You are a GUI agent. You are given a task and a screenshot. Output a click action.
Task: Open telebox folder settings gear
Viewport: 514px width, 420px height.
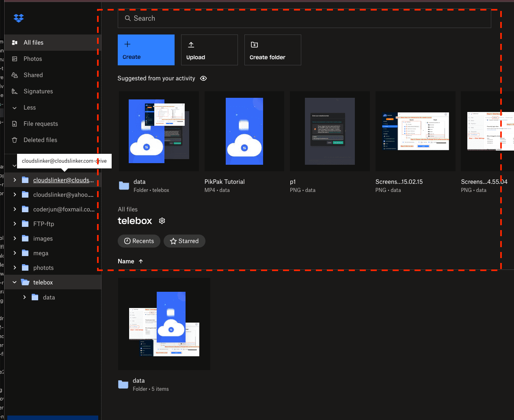162,221
